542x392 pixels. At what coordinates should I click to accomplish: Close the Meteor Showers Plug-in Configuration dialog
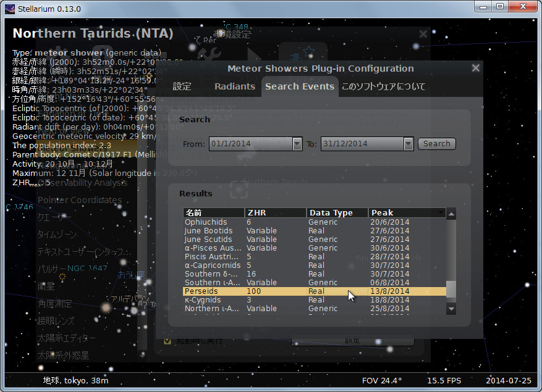pyautogui.click(x=476, y=68)
